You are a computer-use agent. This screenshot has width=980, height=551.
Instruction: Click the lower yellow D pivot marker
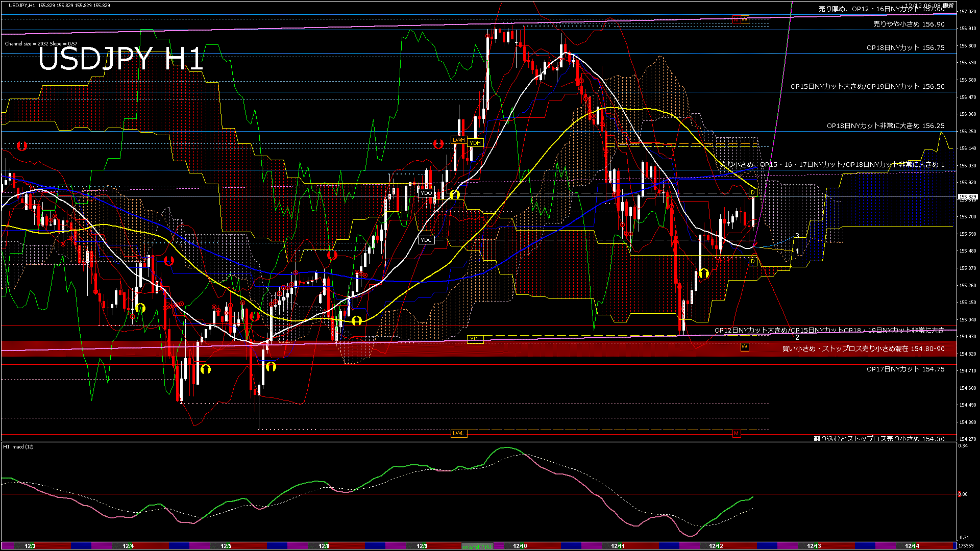coord(752,262)
